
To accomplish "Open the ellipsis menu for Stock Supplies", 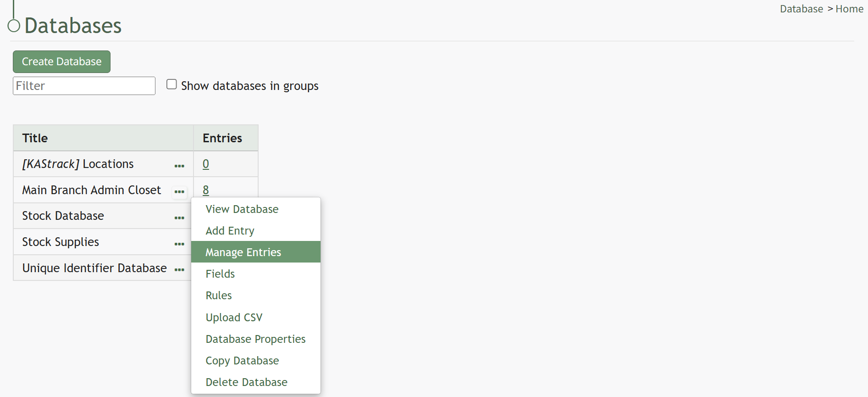I will 179,243.
